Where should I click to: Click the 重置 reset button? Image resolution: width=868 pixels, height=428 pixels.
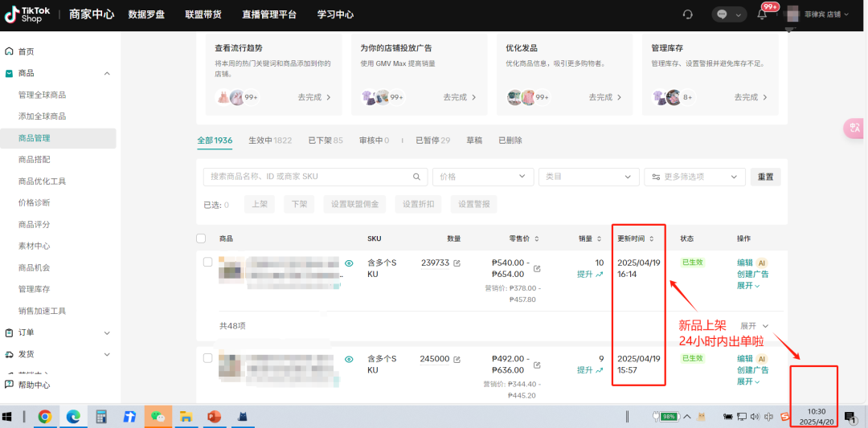765,177
